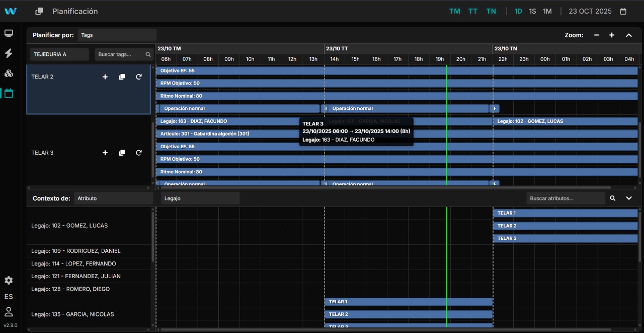Refresh the TELAR 3 row

click(139, 153)
